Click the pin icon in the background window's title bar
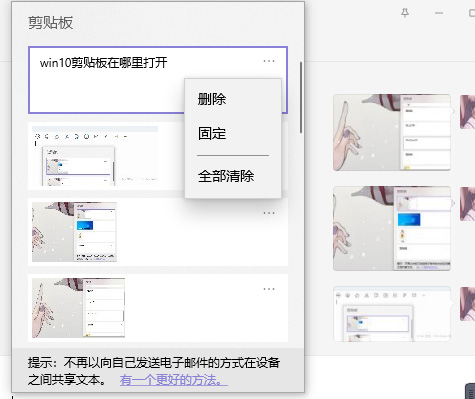Image resolution: width=475 pixels, height=399 pixels. [x=405, y=13]
